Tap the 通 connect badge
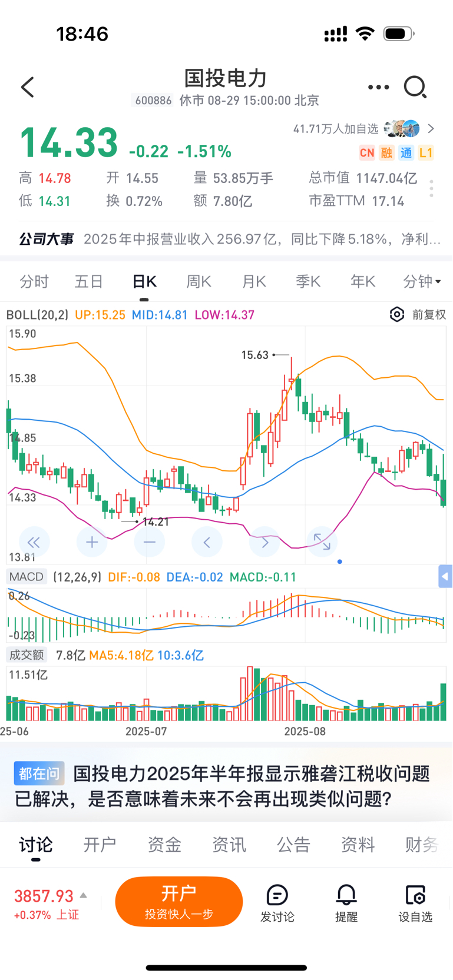Viewport: 453px width, 980px height. coord(406,153)
